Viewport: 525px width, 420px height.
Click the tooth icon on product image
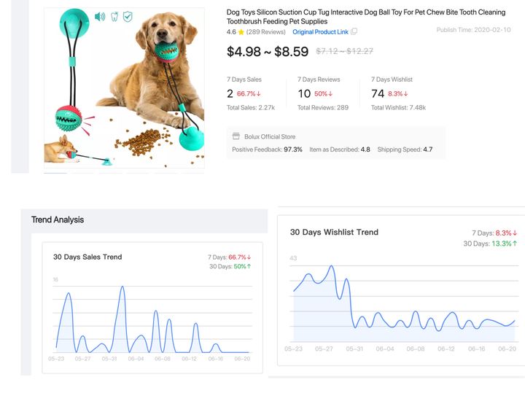point(114,17)
